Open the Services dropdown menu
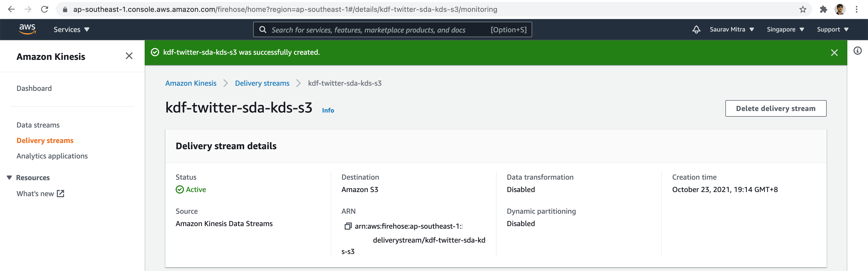 (x=72, y=30)
